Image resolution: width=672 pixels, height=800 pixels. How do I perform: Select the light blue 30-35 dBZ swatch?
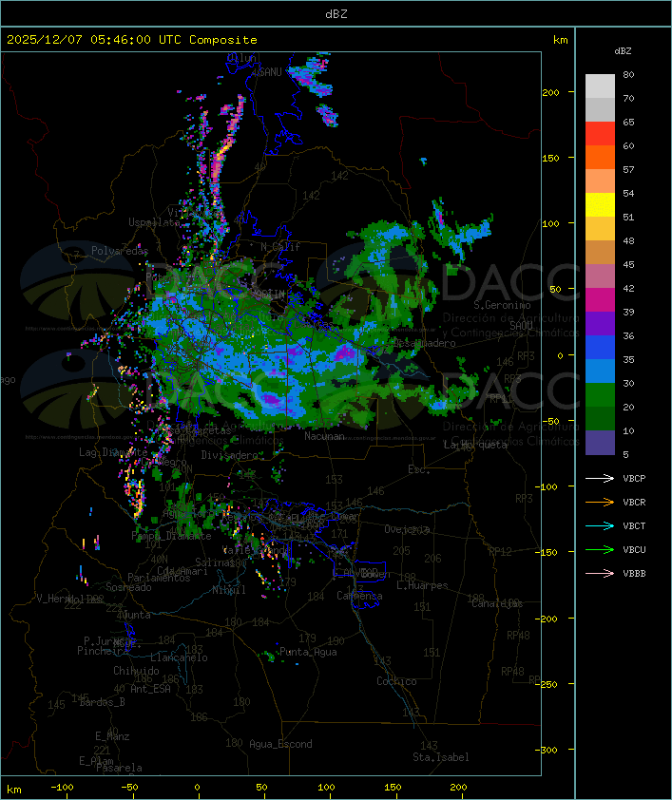(600, 371)
